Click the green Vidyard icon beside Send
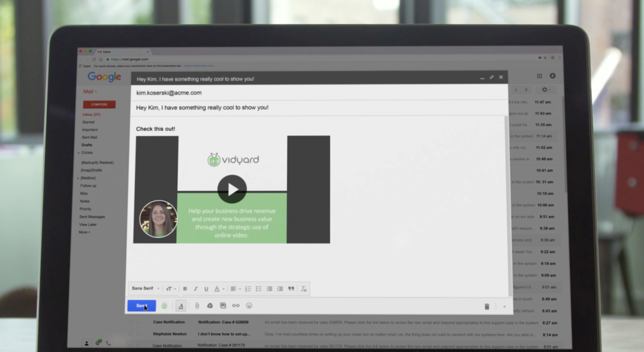 pos(164,306)
